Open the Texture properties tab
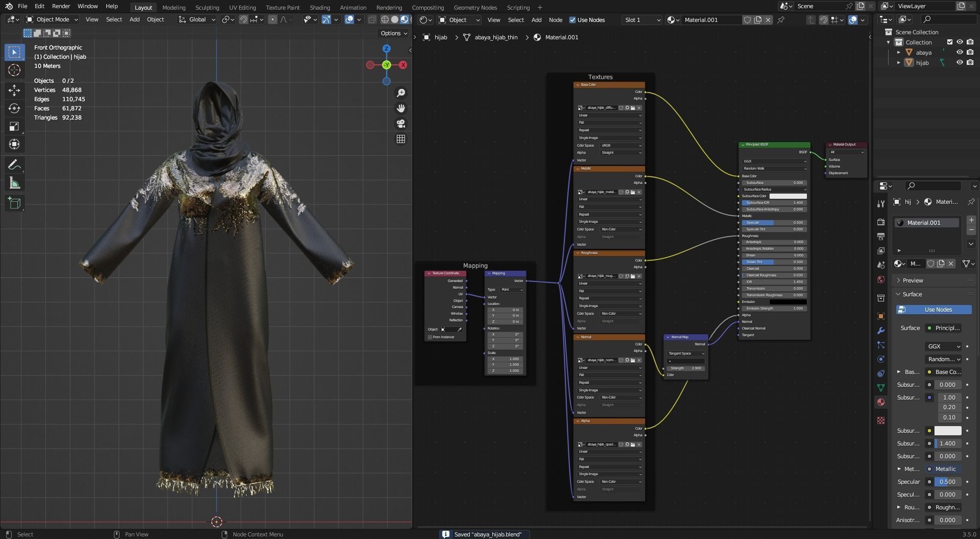 881,420
